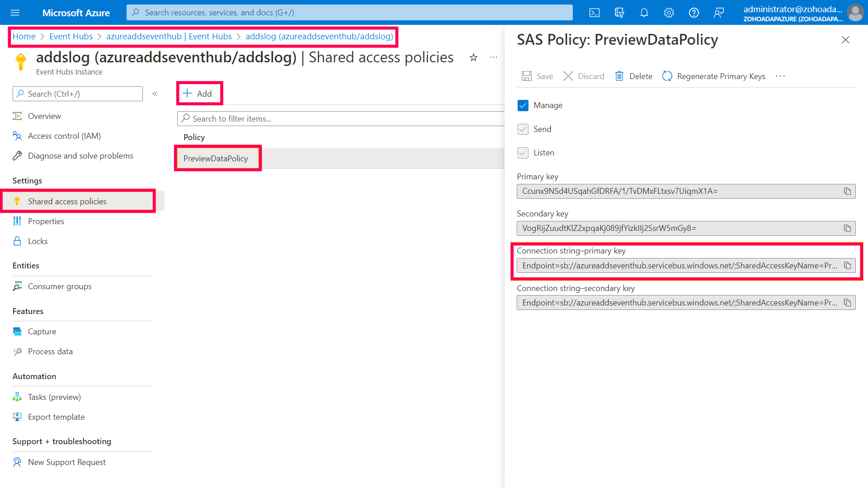Regenerate Primary Keys for the policy
Screen dimensions: 868x488
[713, 76]
